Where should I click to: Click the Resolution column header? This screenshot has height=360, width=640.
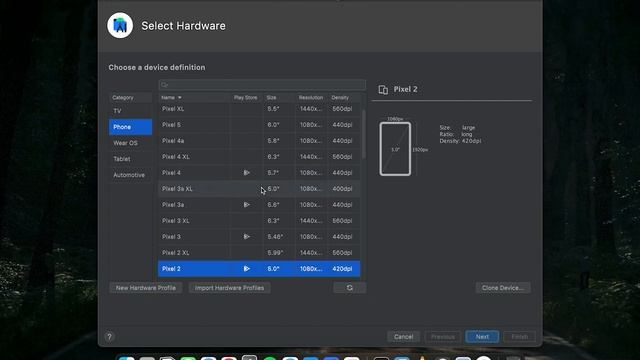pyautogui.click(x=311, y=98)
